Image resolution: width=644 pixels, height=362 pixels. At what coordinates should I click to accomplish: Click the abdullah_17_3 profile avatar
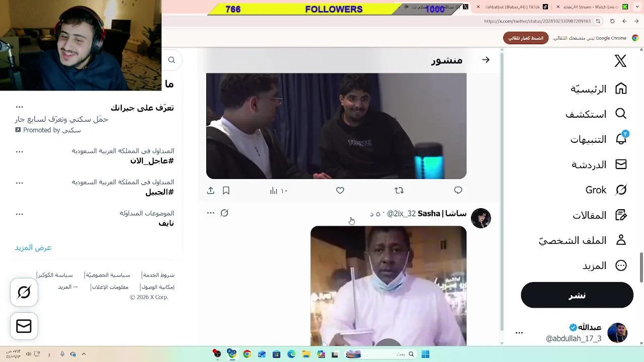617,333
